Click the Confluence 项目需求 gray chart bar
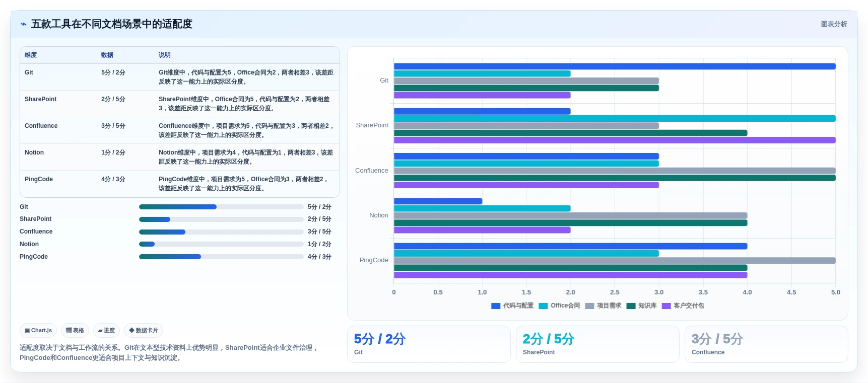 [615, 171]
